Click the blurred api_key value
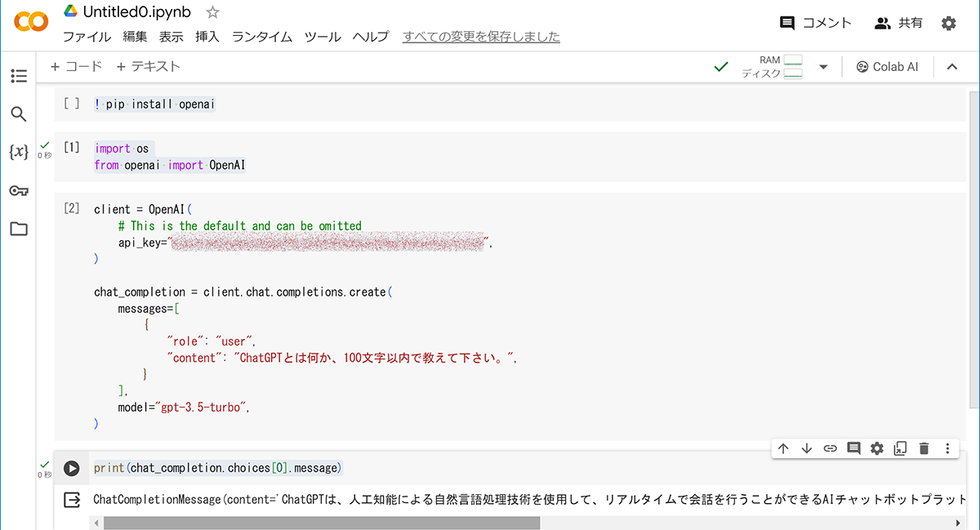 (x=327, y=243)
